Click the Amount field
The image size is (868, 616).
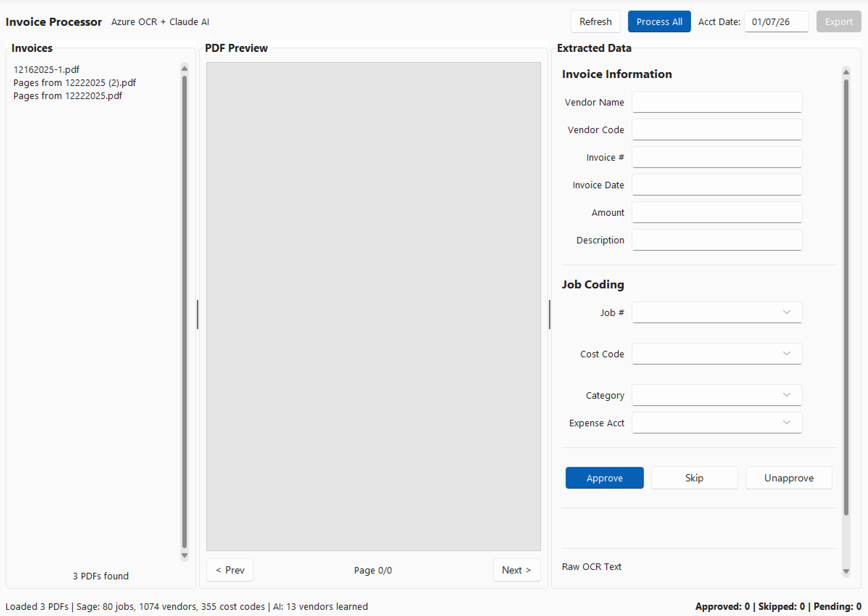[716, 213]
